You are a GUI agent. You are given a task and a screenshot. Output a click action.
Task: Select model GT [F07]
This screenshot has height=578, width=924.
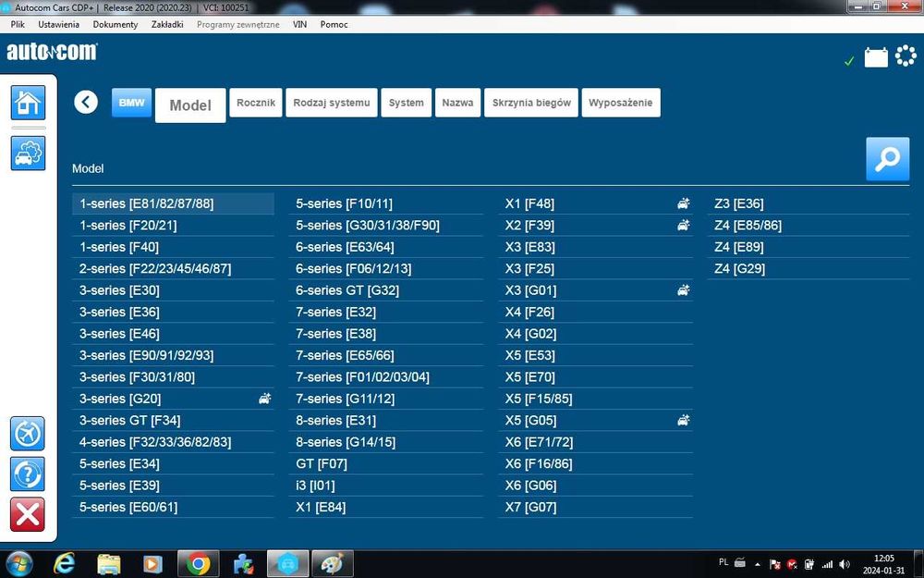click(x=386, y=463)
